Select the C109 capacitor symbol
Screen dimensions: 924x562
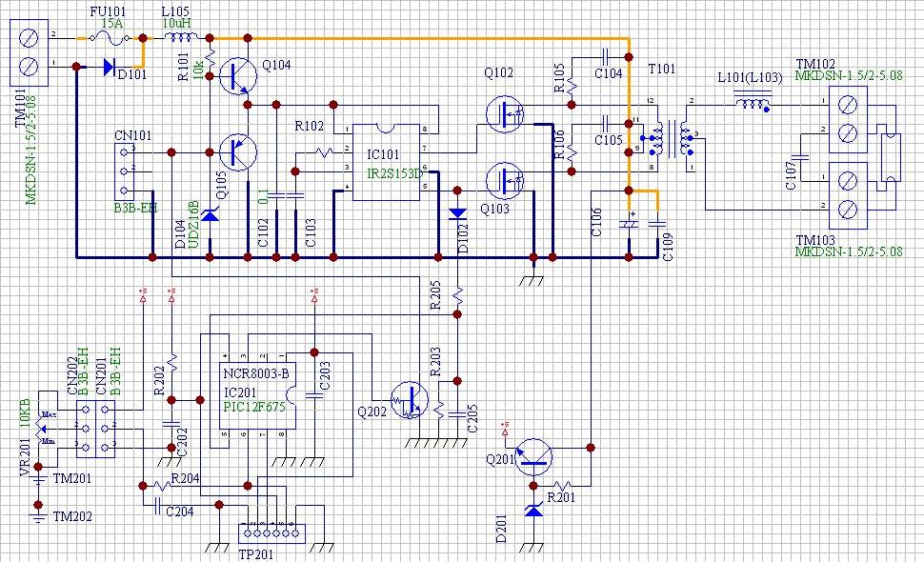click(x=657, y=224)
